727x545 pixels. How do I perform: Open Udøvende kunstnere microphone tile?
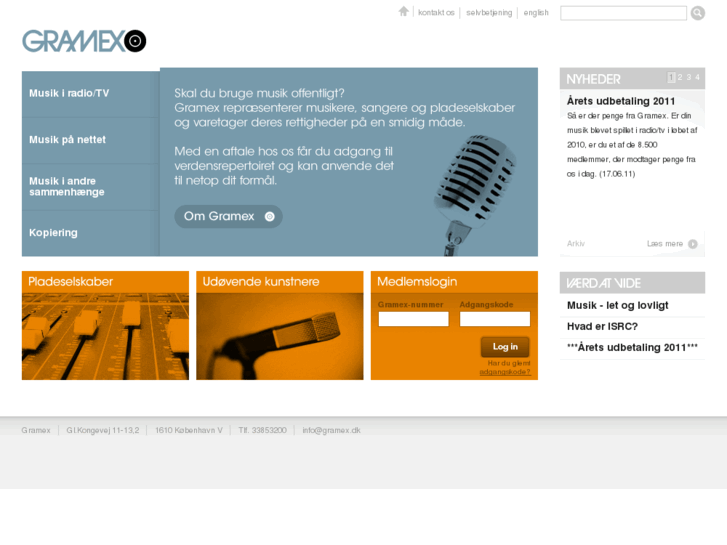pyautogui.click(x=280, y=336)
